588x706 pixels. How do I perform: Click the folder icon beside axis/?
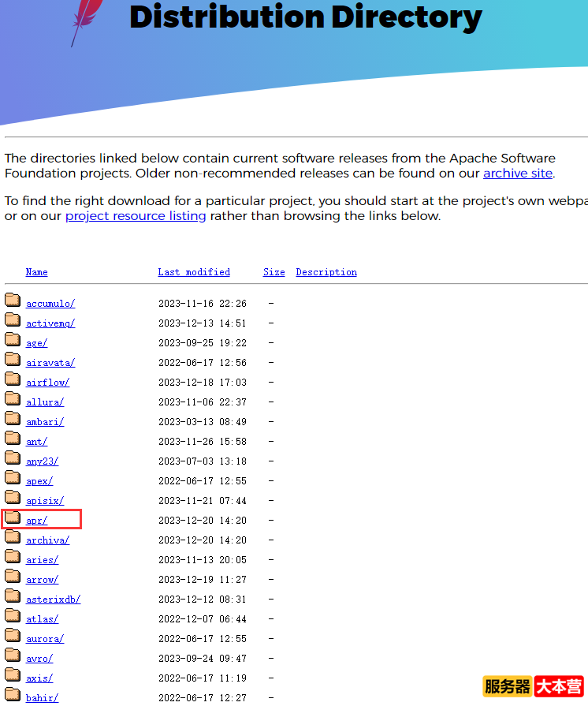point(13,675)
